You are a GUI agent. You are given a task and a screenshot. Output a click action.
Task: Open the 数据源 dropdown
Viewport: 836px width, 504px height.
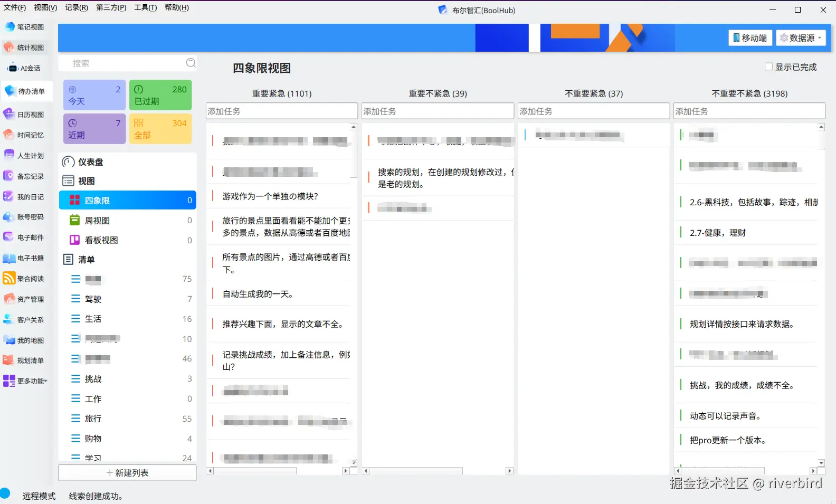point(801,38)
